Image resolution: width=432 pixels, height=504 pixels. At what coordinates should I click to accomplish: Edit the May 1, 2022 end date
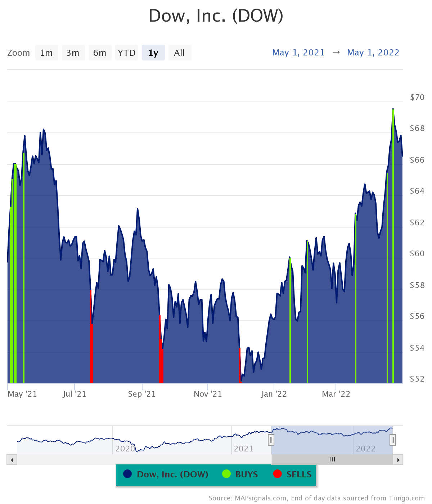pos(373,53)
